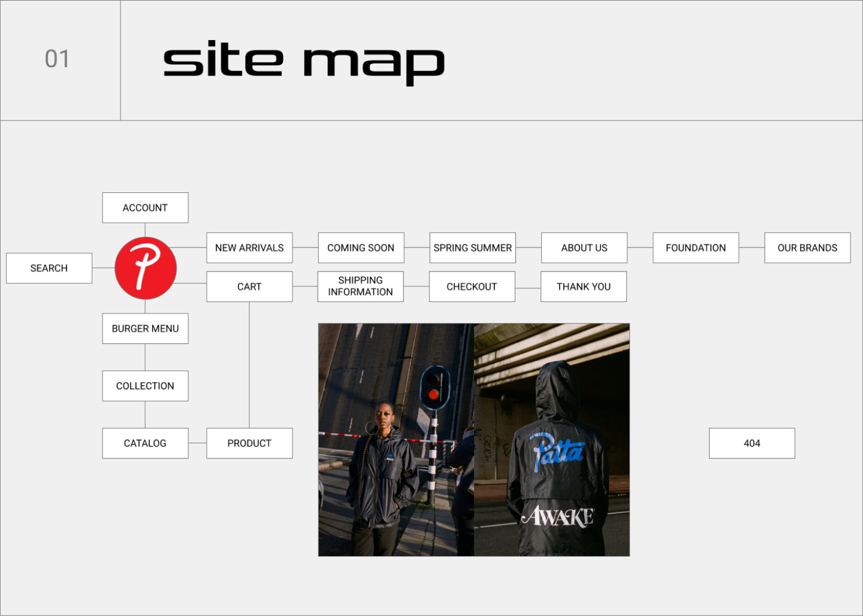Open the ABOUT US node
863x616 pixels.
pos(584,247)
